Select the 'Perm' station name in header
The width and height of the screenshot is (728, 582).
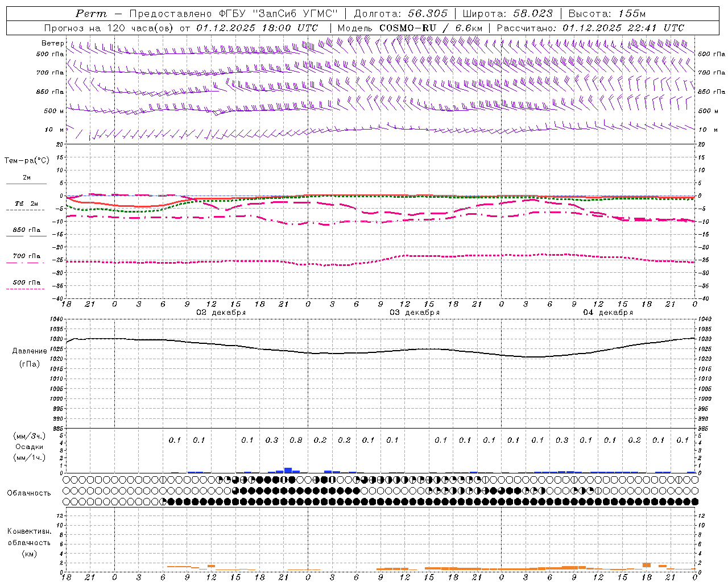point(91,14)
